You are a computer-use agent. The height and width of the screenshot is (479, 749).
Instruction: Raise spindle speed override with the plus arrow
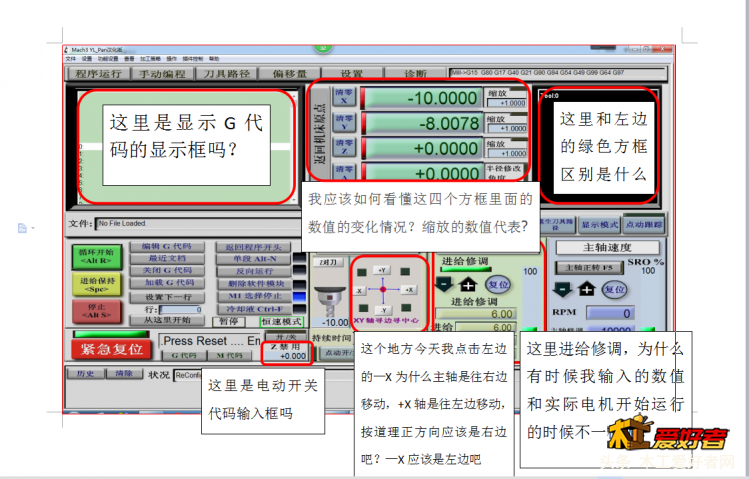click(587, 289)
